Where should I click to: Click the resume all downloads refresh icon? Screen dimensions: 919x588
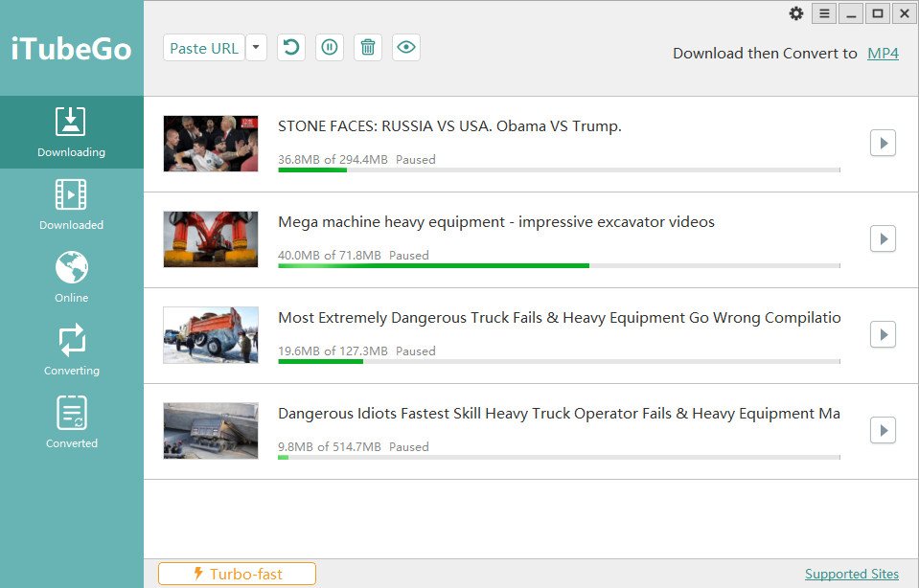click(x=290, y=48)
